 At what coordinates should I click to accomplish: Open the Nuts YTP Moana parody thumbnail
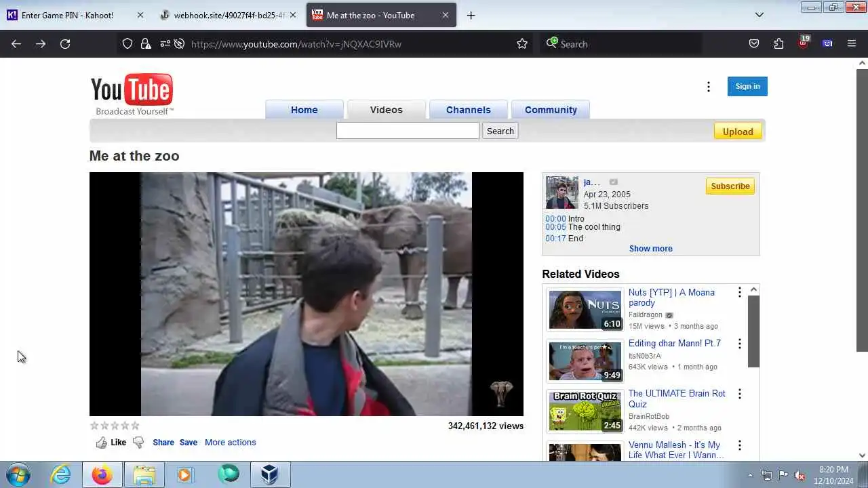(x=585, y=310)
